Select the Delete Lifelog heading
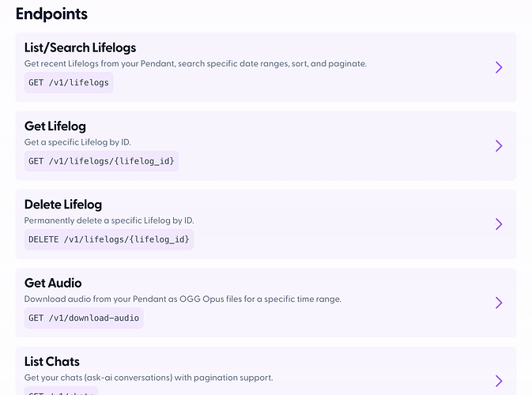Screen dimensions: 532x395 63,205
